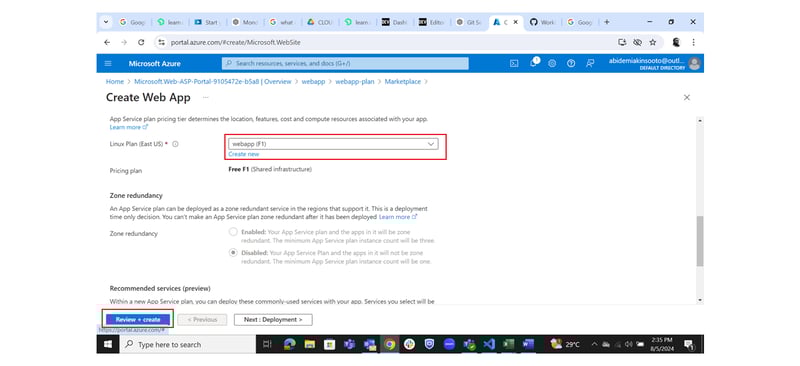Click the Next : Deployment button
This screenshot has height=366, width=800.
pos(273,320)
